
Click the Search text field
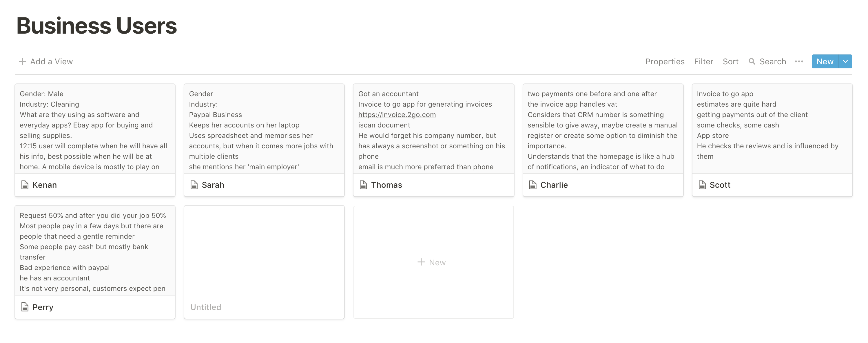pos(773,62)
